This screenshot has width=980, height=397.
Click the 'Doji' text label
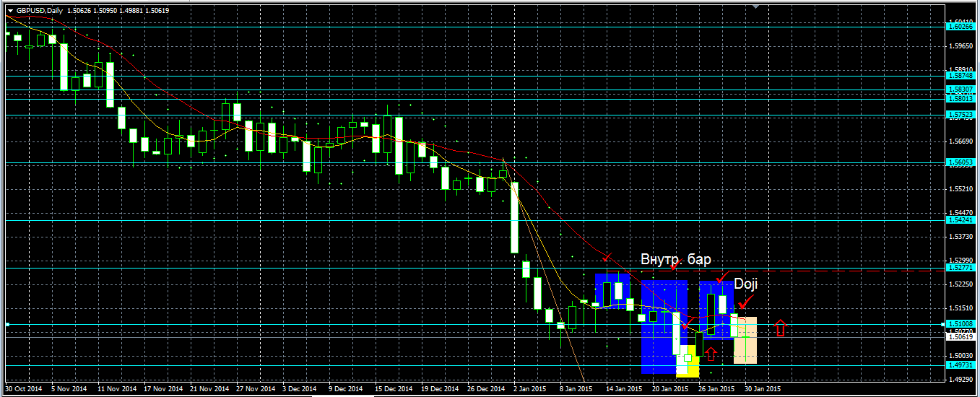[x=746, y=284]
